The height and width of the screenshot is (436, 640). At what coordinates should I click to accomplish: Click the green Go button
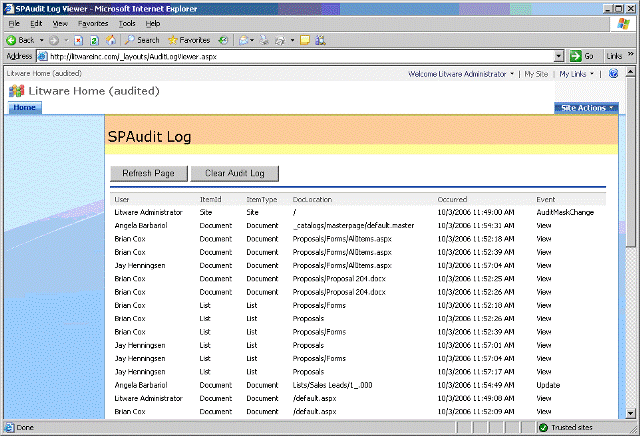pos(582,56)
